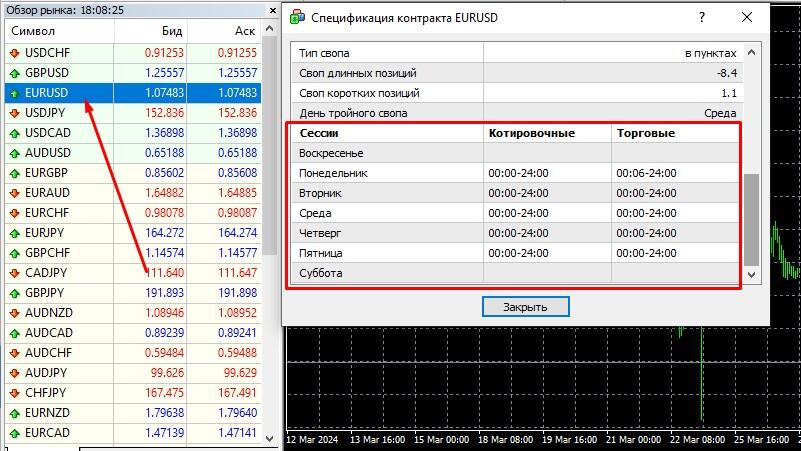Click the EURJPY up arrow icon
Viewport: 801px width, 451px height.
[14, 233]
